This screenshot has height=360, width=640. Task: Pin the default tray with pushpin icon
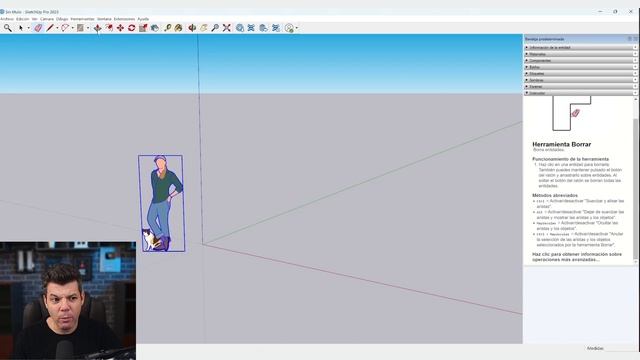pyautogui.click(x=629, y=39)
